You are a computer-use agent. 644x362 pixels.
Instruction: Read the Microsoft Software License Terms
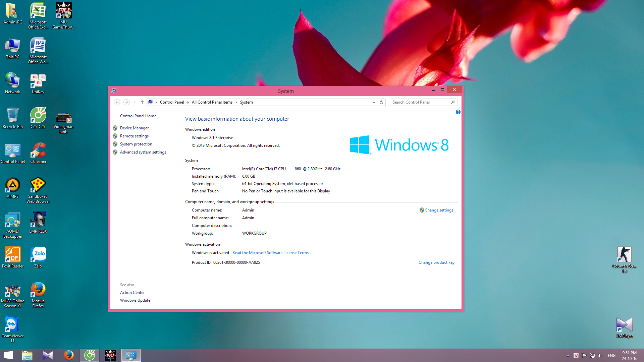click(x=270, y=253)
